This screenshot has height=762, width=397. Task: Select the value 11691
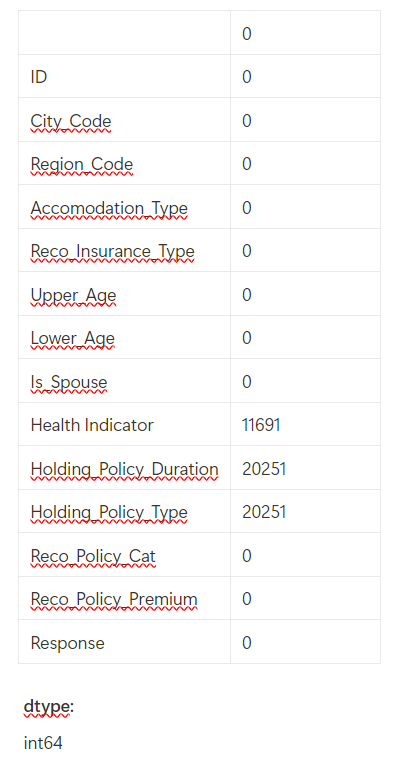[x=261, y=425]
